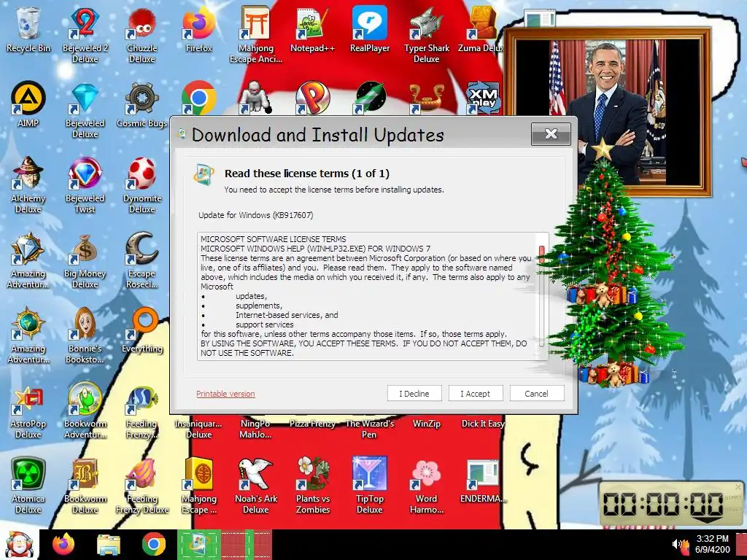
Task: Select ENDERMA... desktop icon
Action: tap(483, 481)
